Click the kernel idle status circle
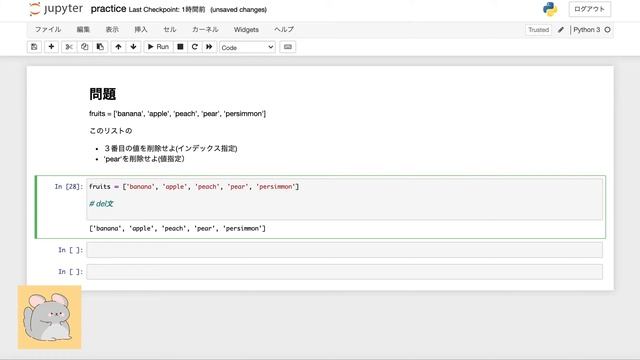The image size is (640, 360). coord(607,30)
